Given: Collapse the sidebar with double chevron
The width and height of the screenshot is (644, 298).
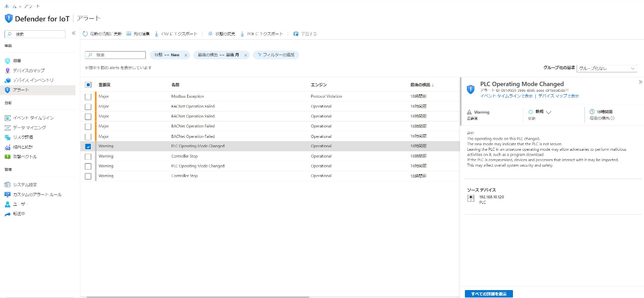Looking at the screenshot, I should pos(73,33).
